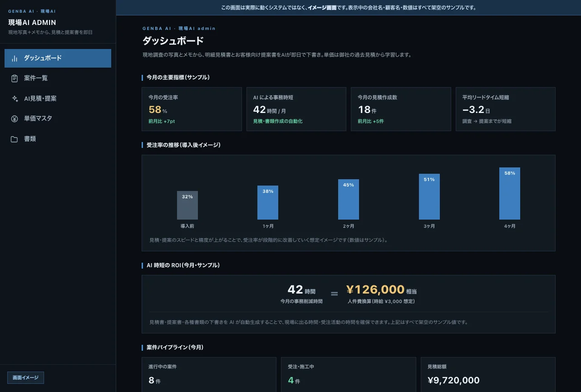This screenshot has height=392, width=581.
Task: Click the sparkle icon beside AI見積・提案
Action: pyautogui.click(x=15, y=98)
